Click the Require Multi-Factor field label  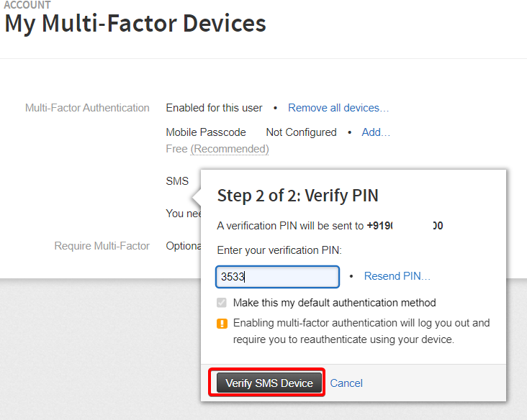[102, 246]
